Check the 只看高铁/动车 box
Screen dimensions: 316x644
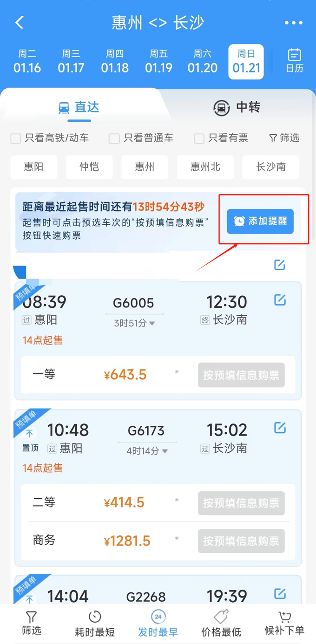(16, 138)
